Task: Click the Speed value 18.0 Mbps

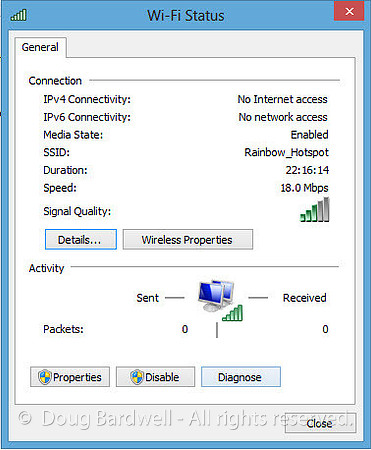Action: click(304, 188)
